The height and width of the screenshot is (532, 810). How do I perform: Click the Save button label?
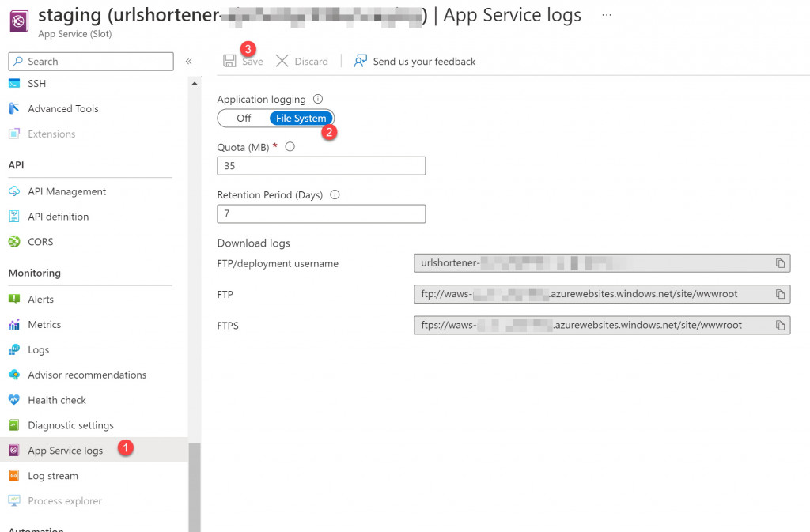[x=252, y=62]
